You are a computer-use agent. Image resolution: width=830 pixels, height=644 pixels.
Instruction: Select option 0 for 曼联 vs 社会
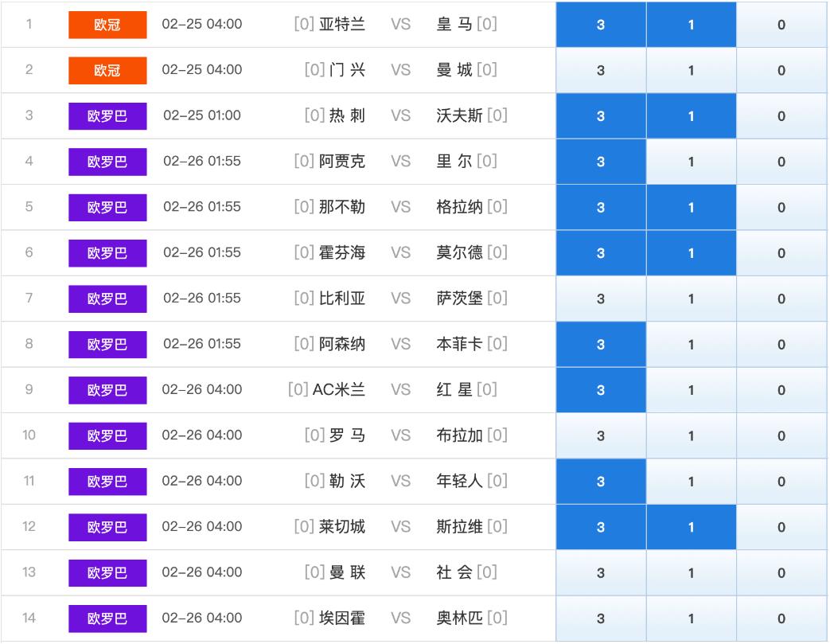[781, 572]
